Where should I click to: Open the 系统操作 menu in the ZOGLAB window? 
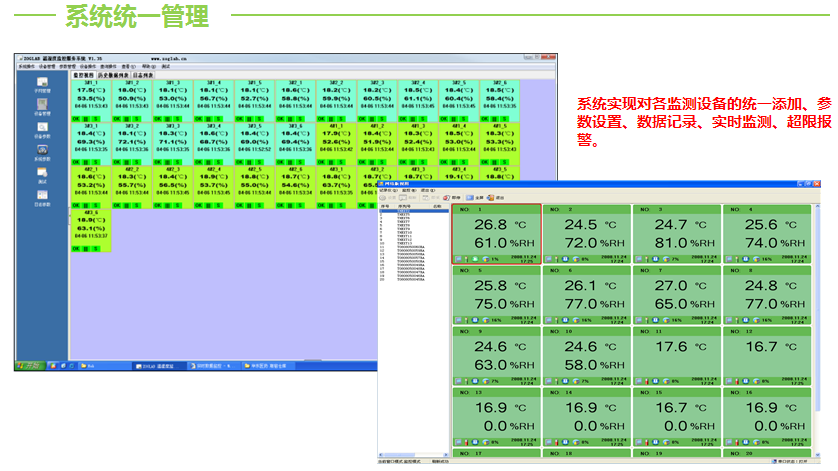[x=26, y=66]
